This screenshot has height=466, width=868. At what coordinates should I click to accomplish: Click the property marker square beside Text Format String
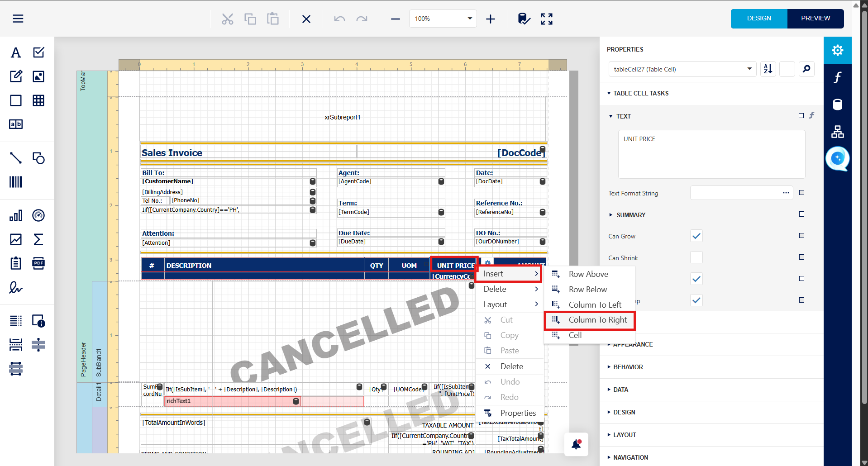tap(801, 193)
